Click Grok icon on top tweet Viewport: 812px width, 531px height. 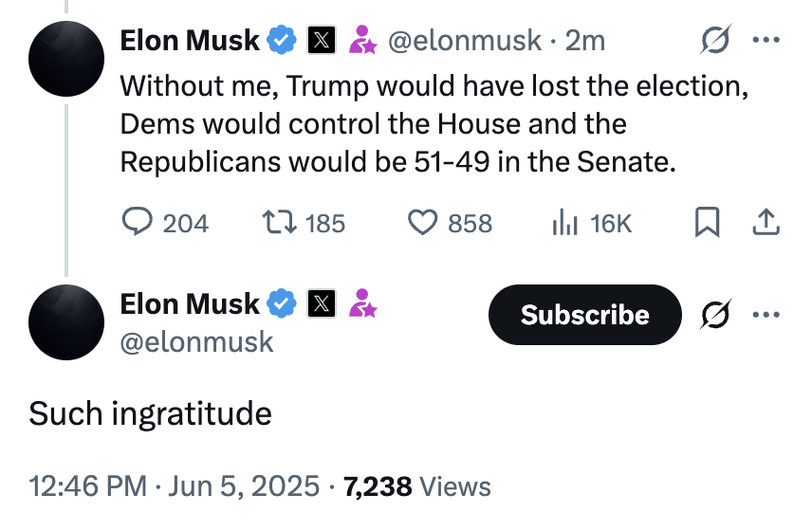point(715,39)
